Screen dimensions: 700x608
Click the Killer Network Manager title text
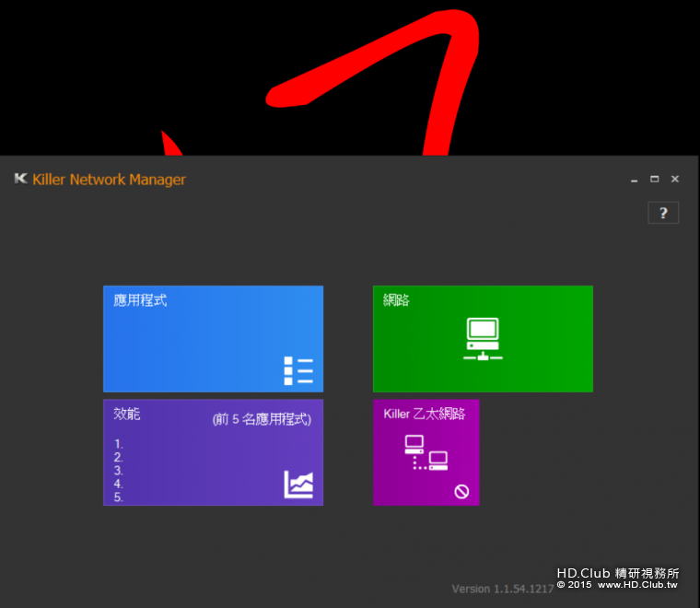click(x=109, y=180)
